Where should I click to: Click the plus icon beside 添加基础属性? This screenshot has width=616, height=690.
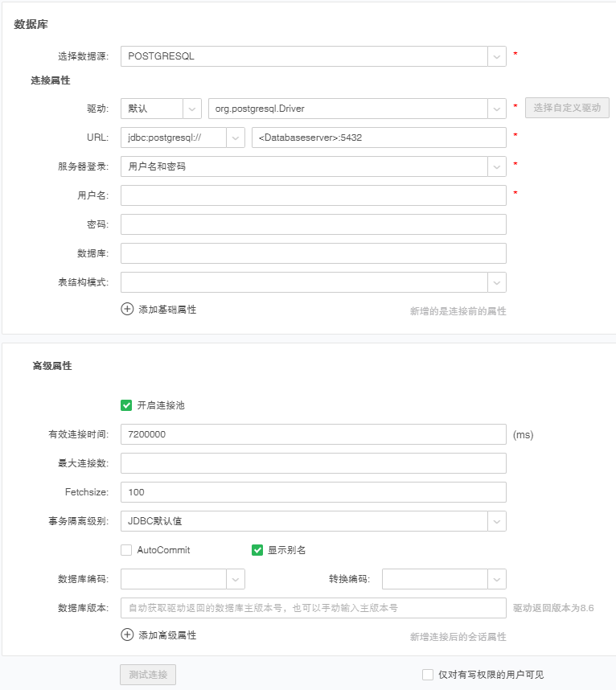pyautogui.click(x=127, y=309)
